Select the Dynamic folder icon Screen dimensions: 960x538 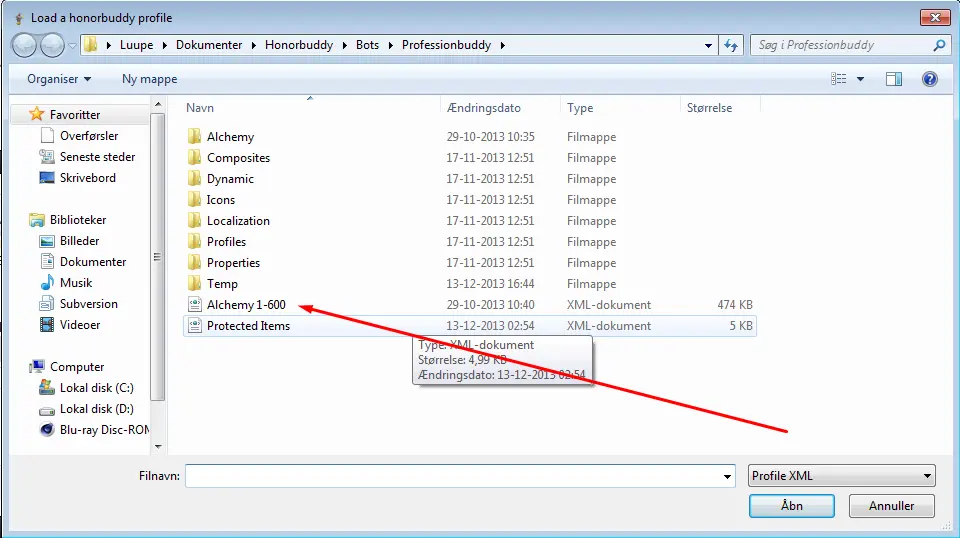pos(195,178)
